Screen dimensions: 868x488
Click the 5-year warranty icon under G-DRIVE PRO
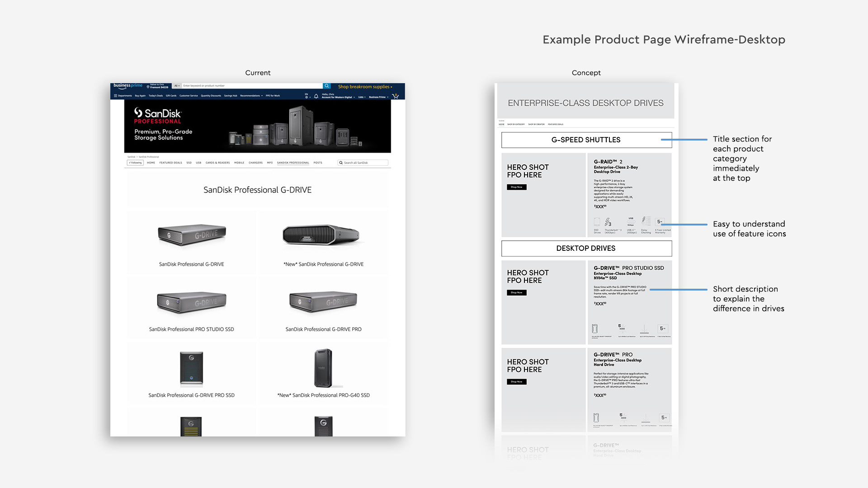coord(664,418)
